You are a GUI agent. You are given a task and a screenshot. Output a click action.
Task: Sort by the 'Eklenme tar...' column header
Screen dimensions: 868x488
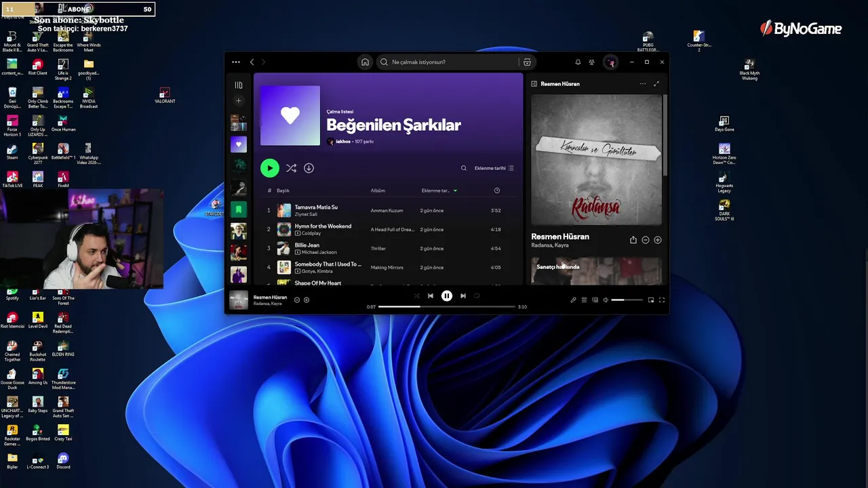tap(435, 190)
